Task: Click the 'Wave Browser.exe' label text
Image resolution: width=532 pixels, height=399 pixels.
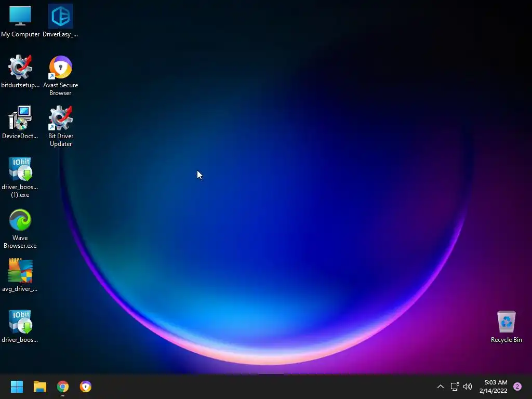Action: tap(20, 242)
